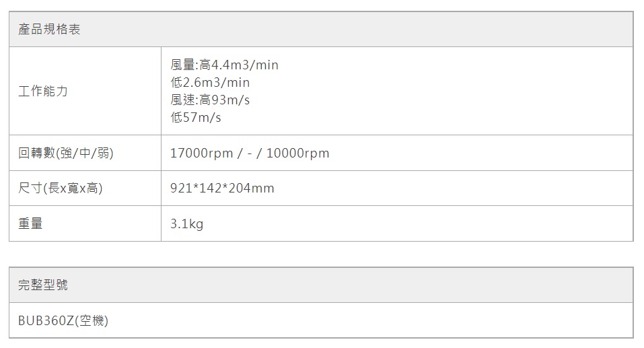
Task: Click the (長x寬x高) parenthetical text
Action: coord(73,188)
